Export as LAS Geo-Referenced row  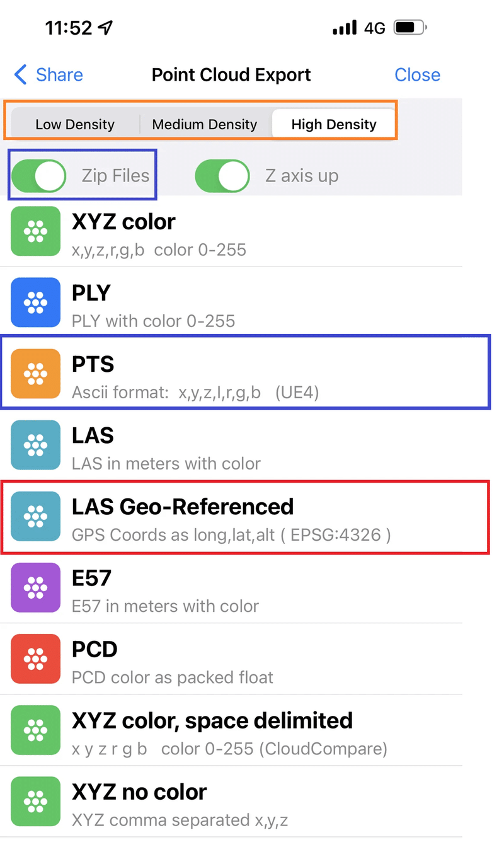[245, 517]
